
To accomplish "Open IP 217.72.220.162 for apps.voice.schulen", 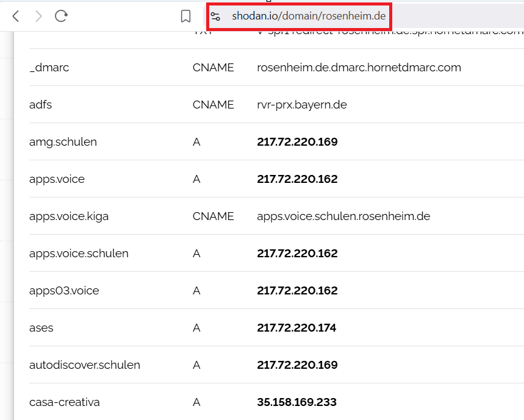I will point(297,254).
